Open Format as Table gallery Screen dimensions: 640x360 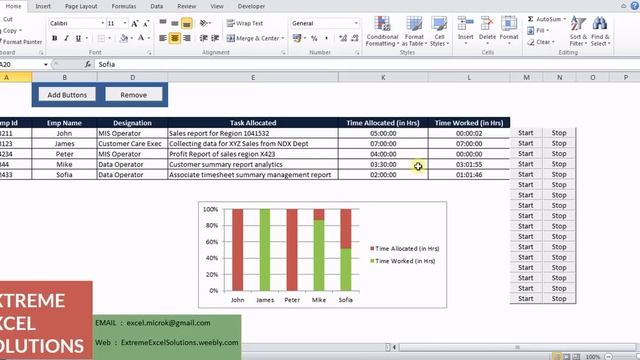click(x=414, y=31)
